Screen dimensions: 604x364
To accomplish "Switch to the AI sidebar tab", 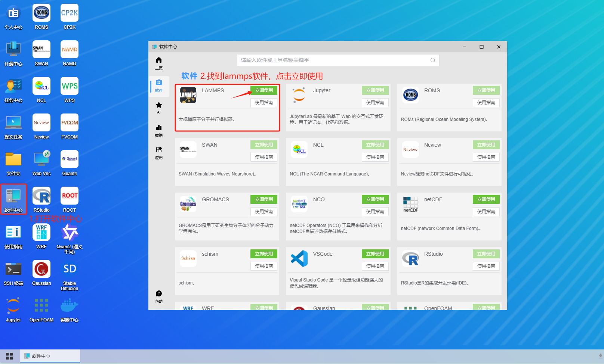I will 159,108.
